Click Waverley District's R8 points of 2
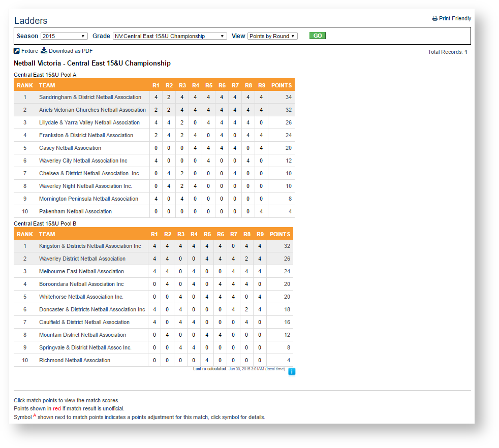Screen dimensions: 499x448 [246, 259]
